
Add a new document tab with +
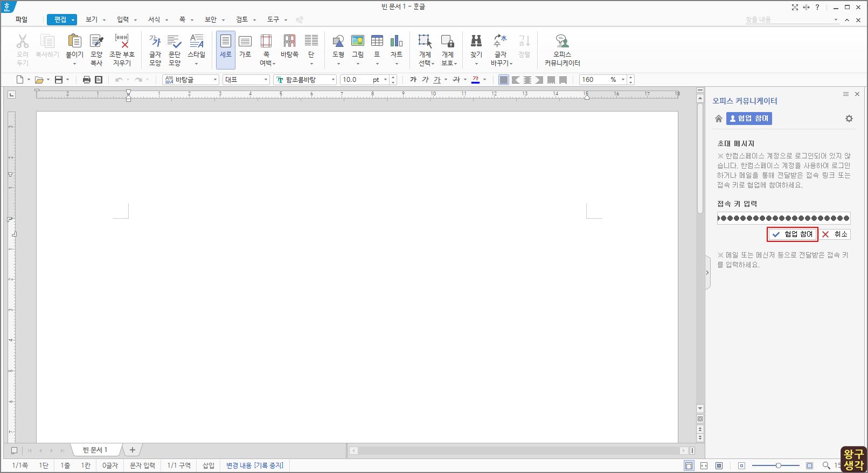pos(133,450)
